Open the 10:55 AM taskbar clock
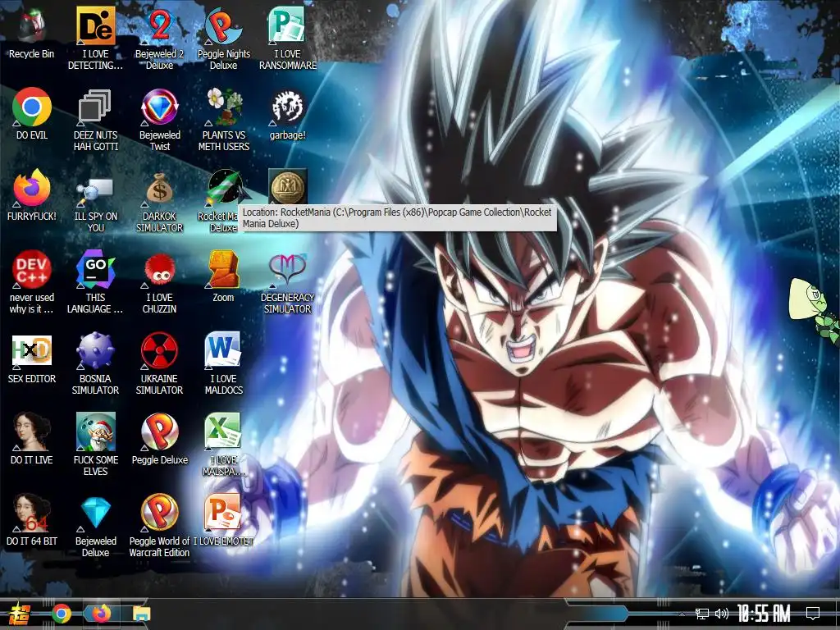The image size is (840, 630). [764, 614]
